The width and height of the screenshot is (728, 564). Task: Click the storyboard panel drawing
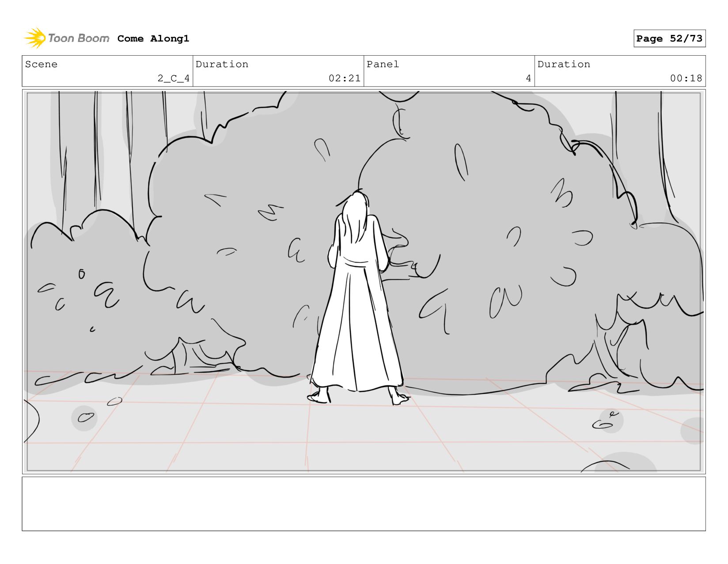pos(364,282)
